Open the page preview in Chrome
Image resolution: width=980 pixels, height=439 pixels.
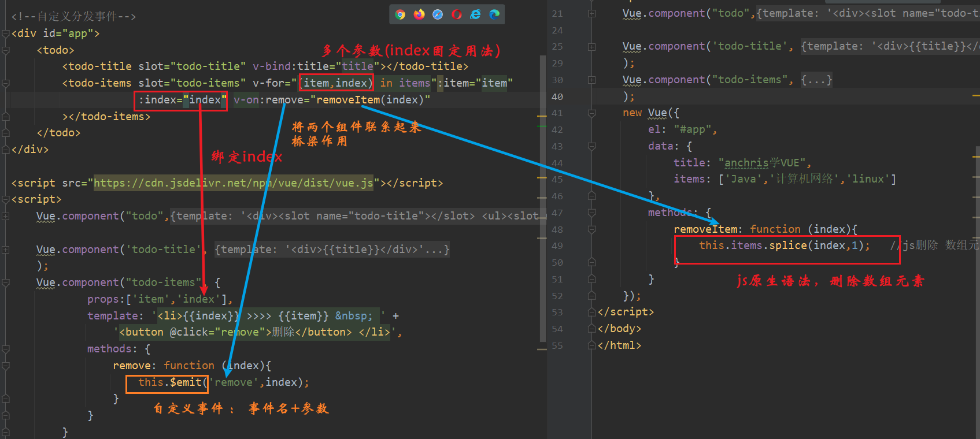[x=400, y=14]
